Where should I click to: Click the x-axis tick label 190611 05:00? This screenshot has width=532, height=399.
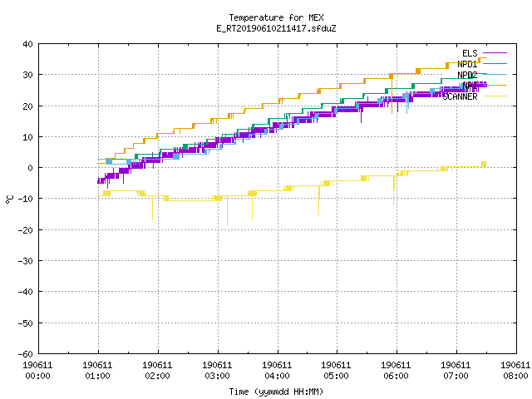tap(336, 371)
